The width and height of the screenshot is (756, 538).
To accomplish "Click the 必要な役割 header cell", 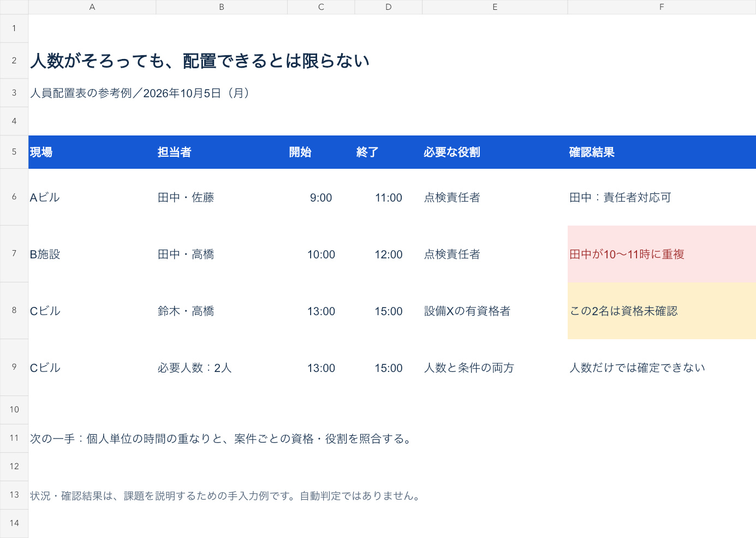I will click(x=495, y=152).
